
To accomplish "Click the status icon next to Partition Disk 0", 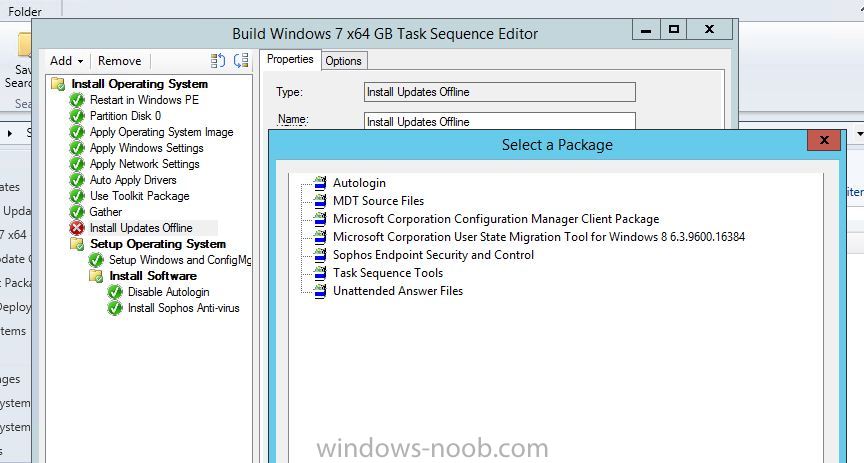I will click(x=77, y=116).
